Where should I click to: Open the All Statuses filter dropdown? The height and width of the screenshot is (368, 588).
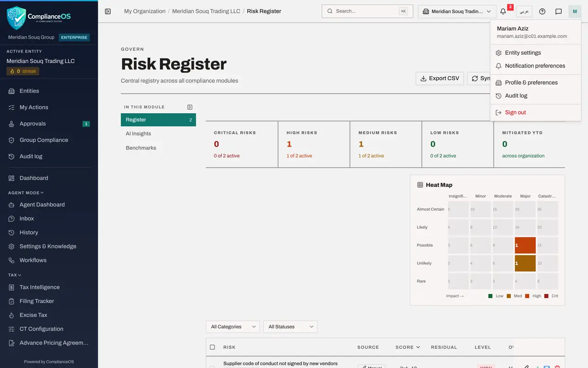click(290, 327)
